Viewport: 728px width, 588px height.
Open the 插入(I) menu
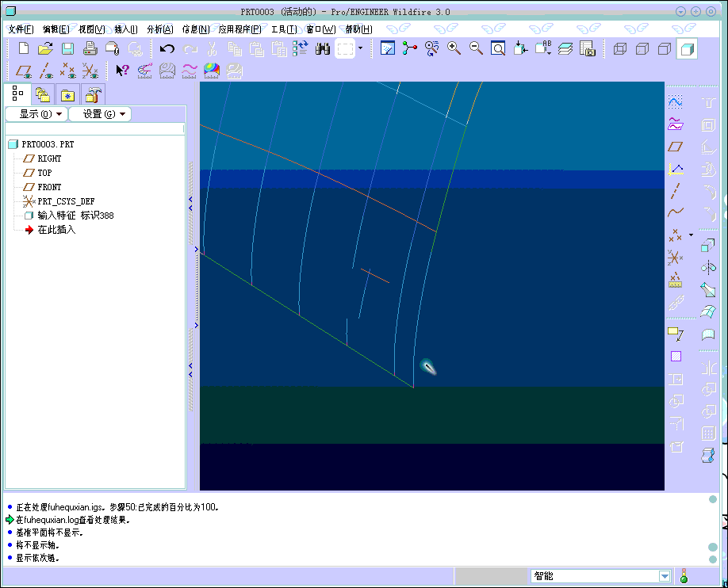click(126, 29)
